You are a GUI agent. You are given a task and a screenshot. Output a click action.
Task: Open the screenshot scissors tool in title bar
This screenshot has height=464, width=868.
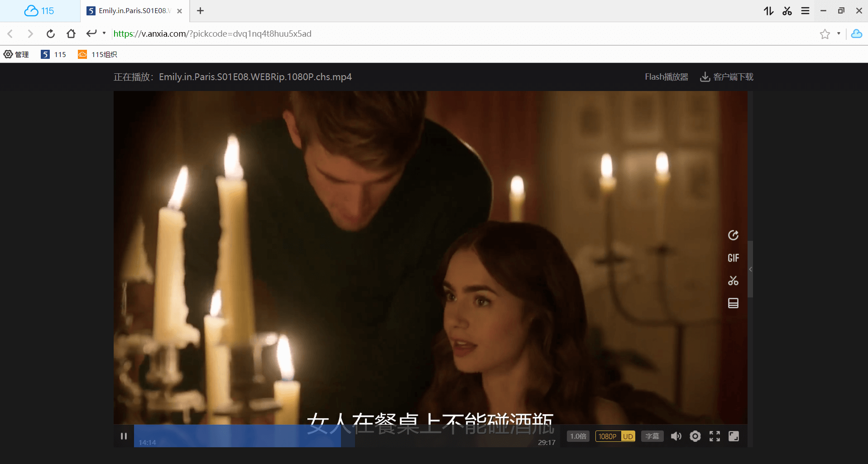(787, 11)
